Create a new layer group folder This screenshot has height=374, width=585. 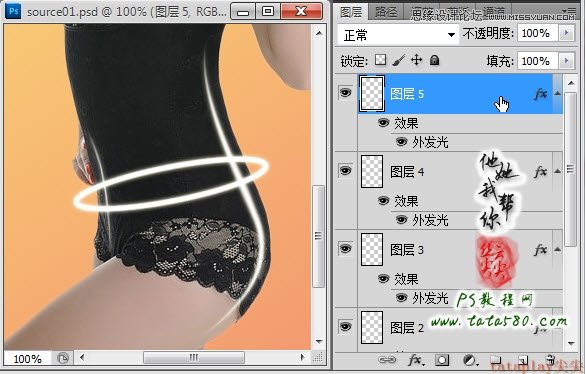[x=496, y=360]
